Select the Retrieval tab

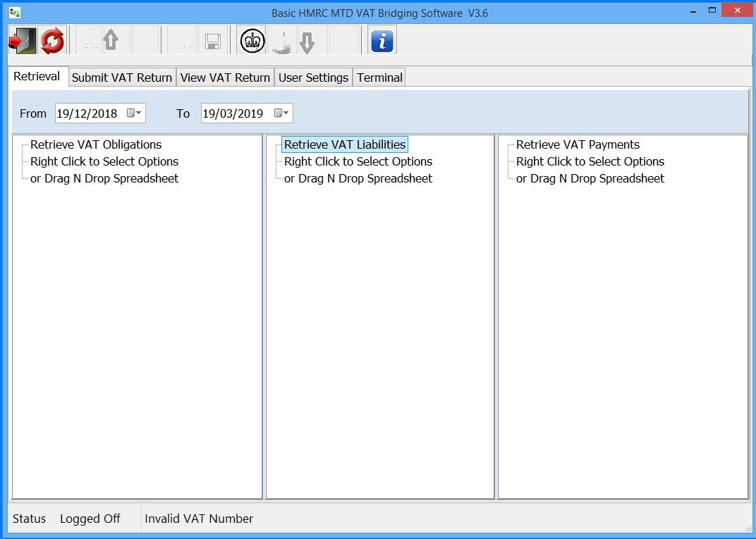(x=37, y=77)
